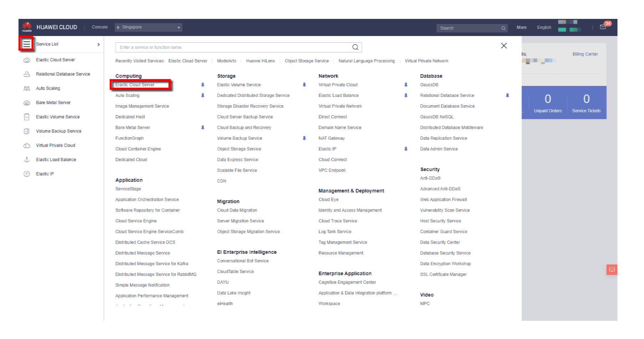The width and height of the screenshot is (644, 339).
Task: Click the Volume Backup Service sidebar icon
Action: 27,131
